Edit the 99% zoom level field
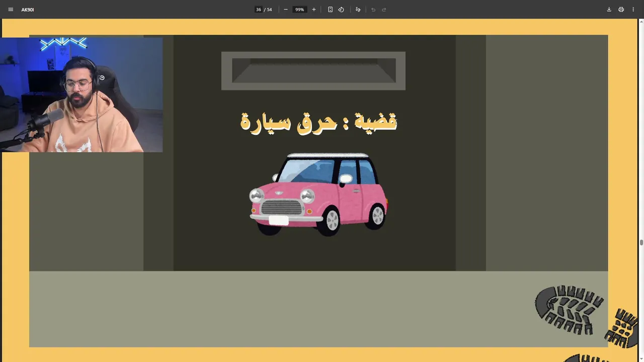Image resolution: width=644 pixels, height=362 pixels. coord(300,10)
